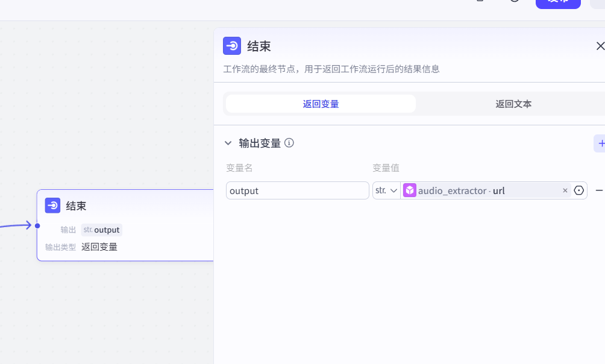Open variable selector beside audio_extractor url
This screenshot has height=364, width=605.
pyautogui.click(x=578, y=190)
